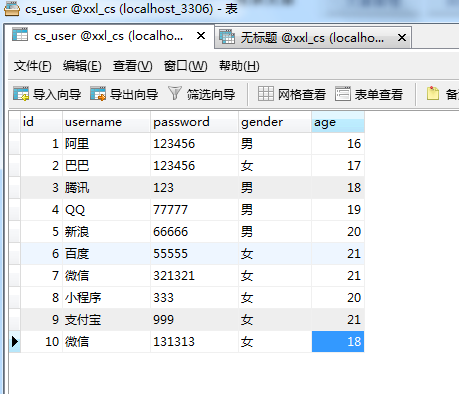Select the username cell QQ

106,210
